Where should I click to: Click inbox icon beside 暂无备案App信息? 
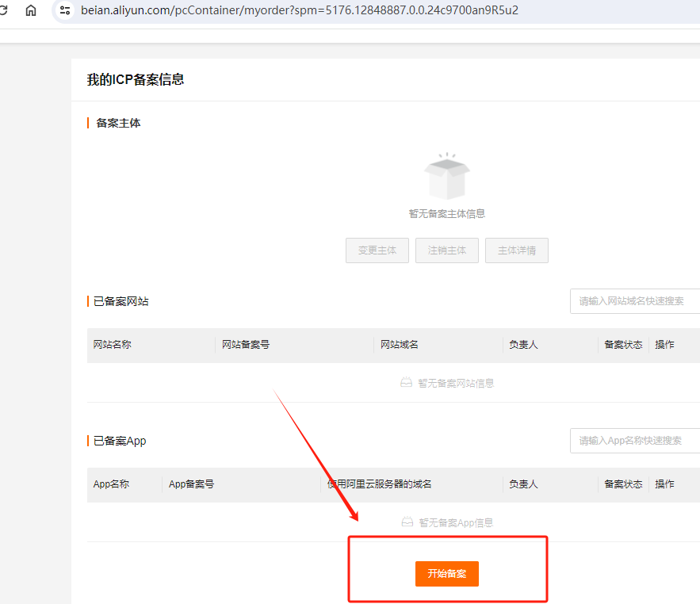click(407, 522)
